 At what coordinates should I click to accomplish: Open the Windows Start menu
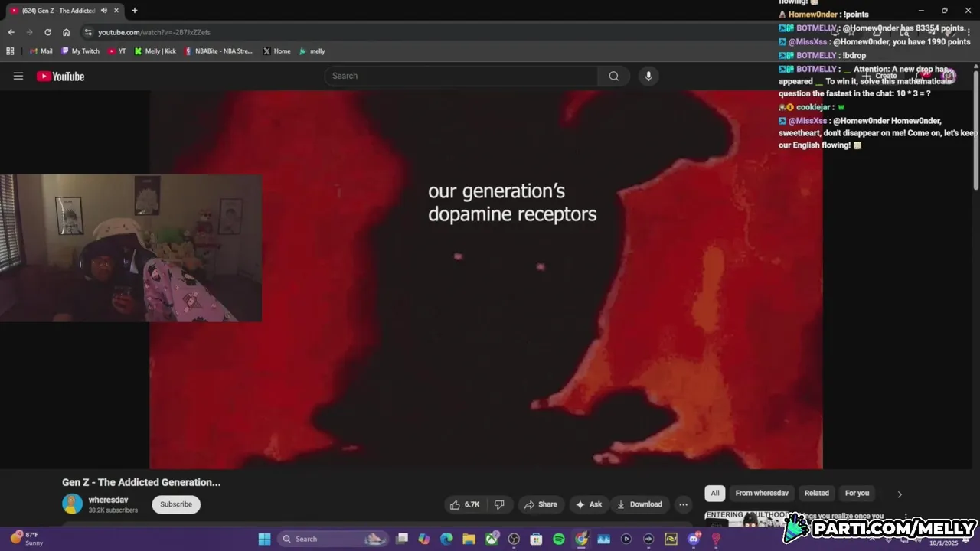point(264,539)
